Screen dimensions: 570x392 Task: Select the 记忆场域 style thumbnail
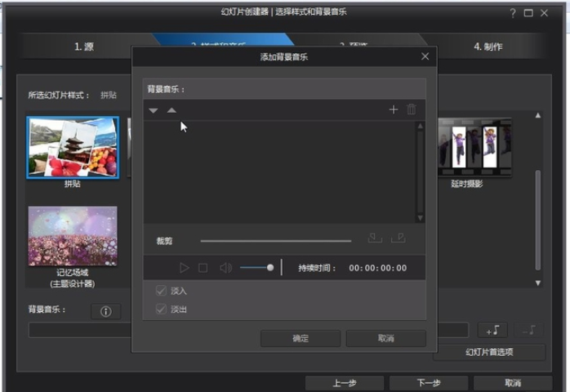click(73, 236)
